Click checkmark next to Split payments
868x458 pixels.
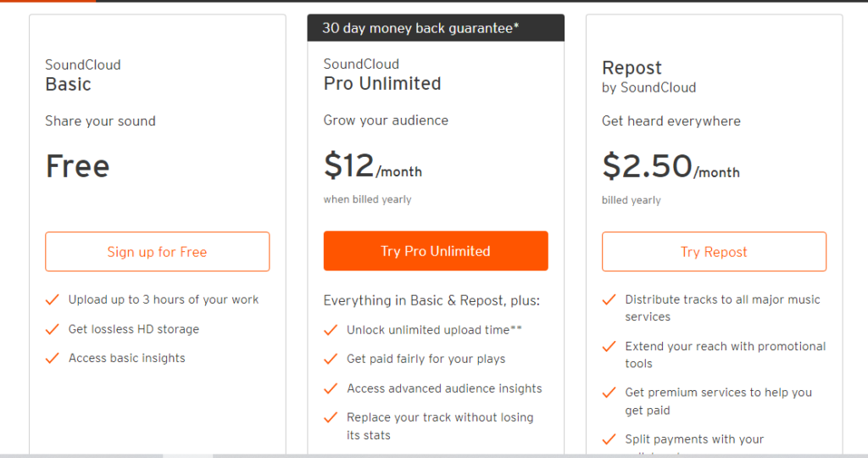pos(609,439)
